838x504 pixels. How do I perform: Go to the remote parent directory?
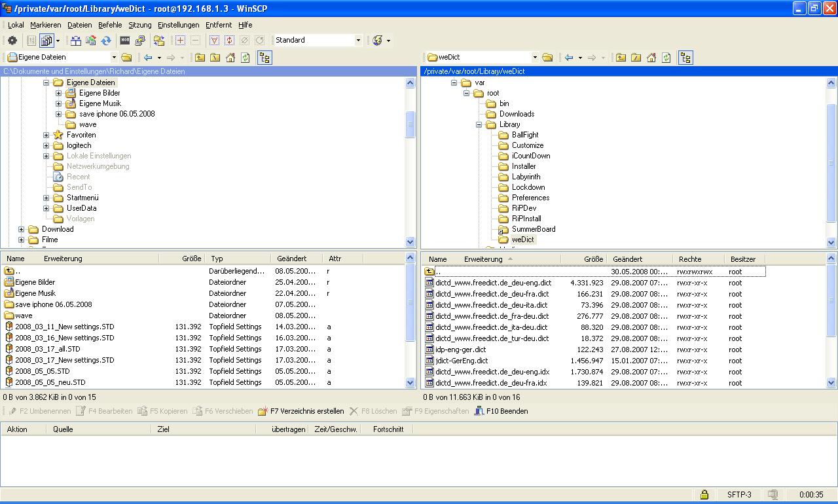(621, 58)
